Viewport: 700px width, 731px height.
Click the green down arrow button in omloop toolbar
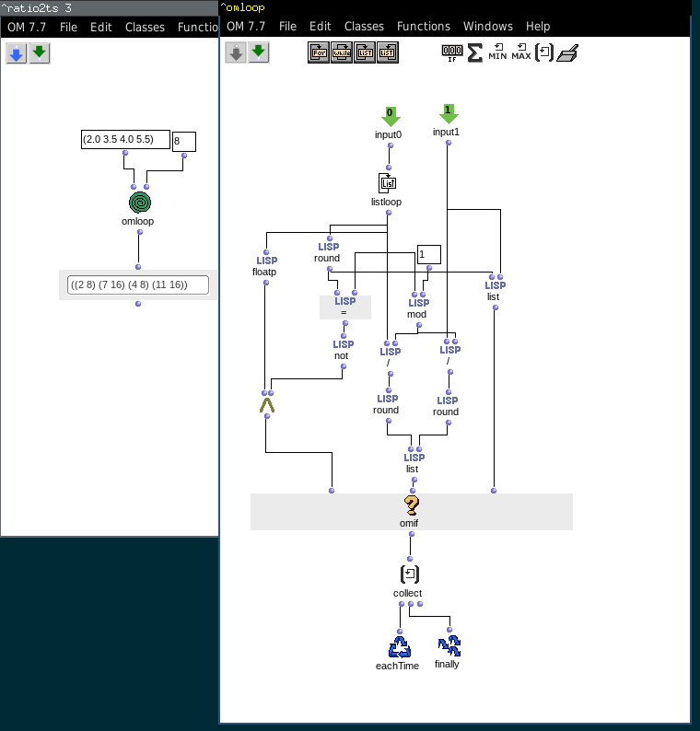259,52
